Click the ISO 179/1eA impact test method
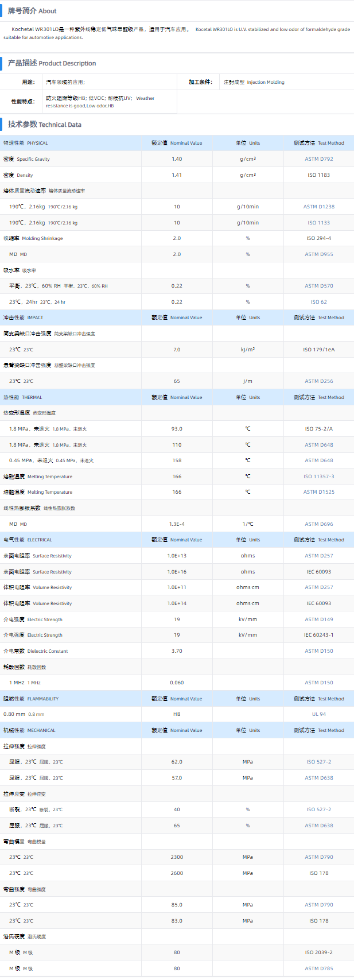The height and width of the screenshot is (980, 354). tap(318, 350)
